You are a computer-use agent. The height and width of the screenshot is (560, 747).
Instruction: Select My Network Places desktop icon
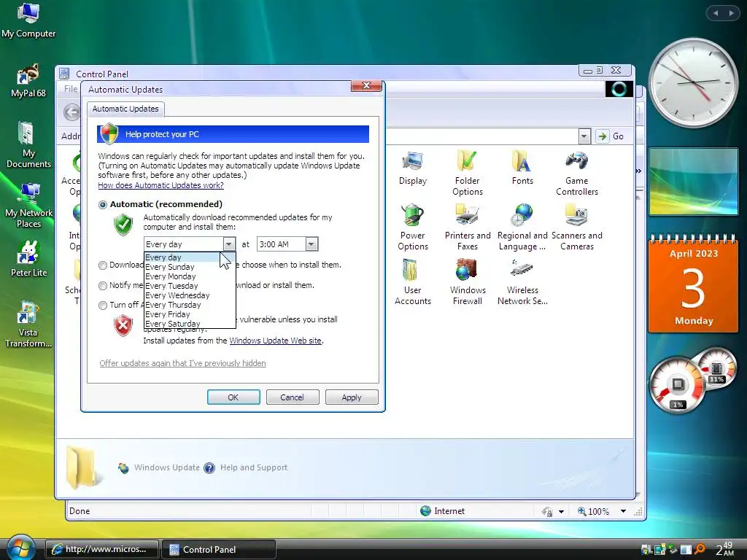click(28, 205)
